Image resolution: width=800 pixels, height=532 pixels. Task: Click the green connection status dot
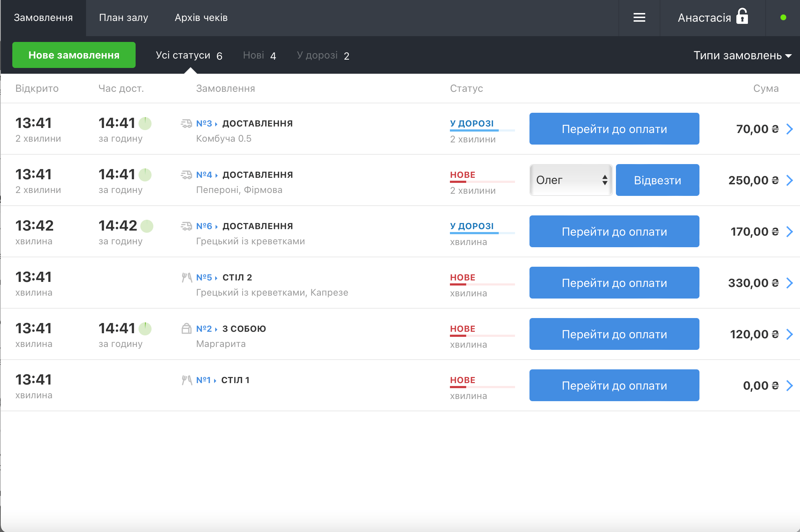click(x=783, y=17)
